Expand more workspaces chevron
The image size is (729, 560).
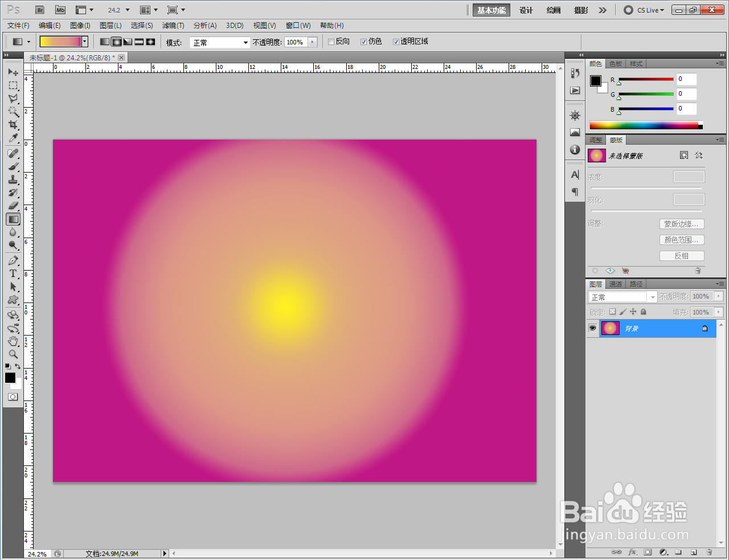[x=603, y=10]
